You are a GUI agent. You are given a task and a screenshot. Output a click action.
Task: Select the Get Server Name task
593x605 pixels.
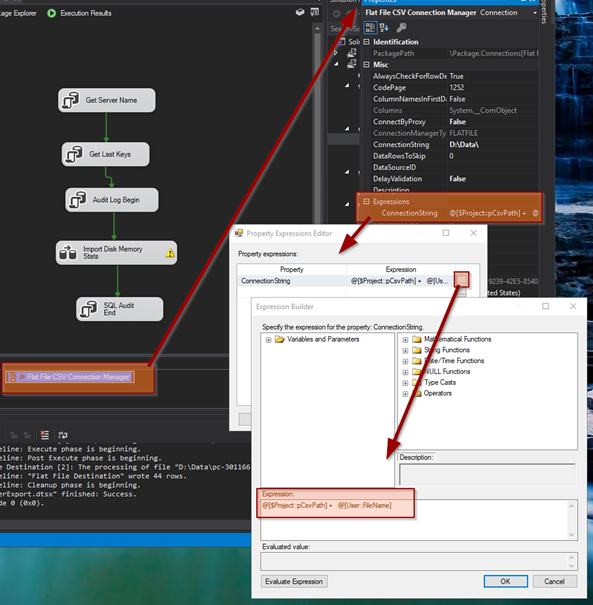click(x=107, y=100)
